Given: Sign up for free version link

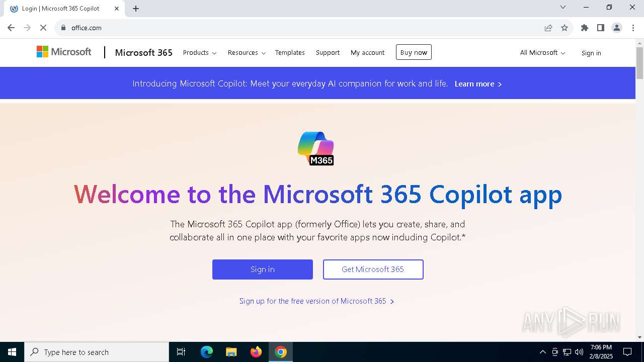Looking at the screenshot, I should click(316, 301).
